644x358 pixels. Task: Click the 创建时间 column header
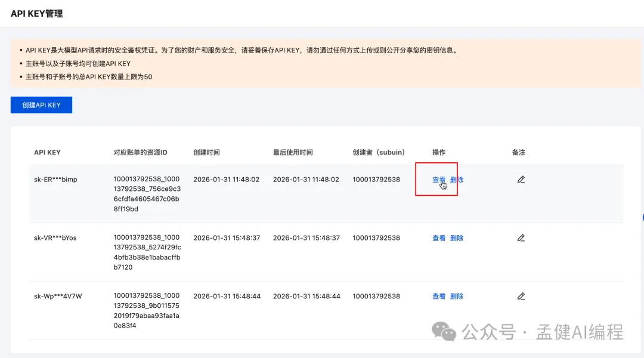pos(206,153)
